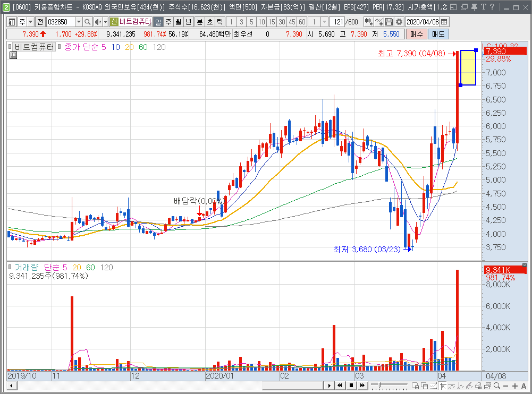Click the pin window icon in title bar
532x394 pixels.
point(474,7)
